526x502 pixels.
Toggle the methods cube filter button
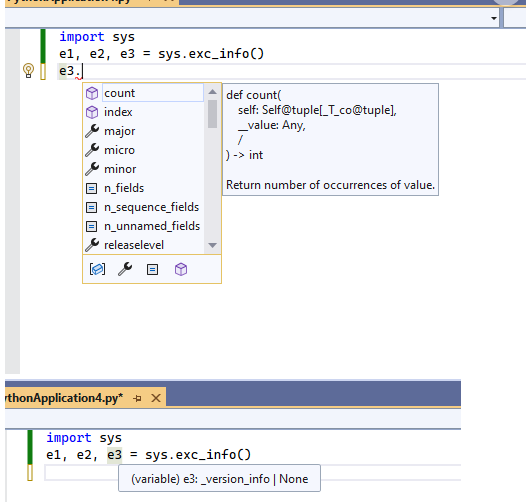181,269
